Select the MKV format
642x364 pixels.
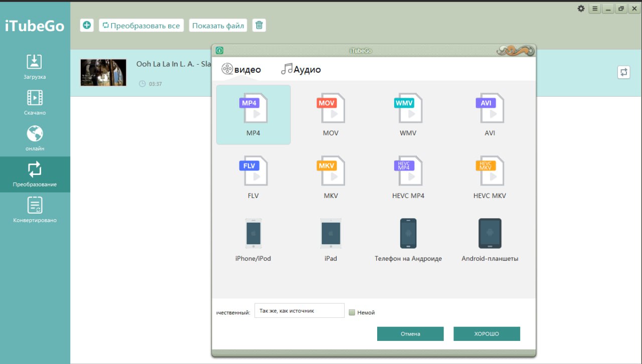point(331,177)
